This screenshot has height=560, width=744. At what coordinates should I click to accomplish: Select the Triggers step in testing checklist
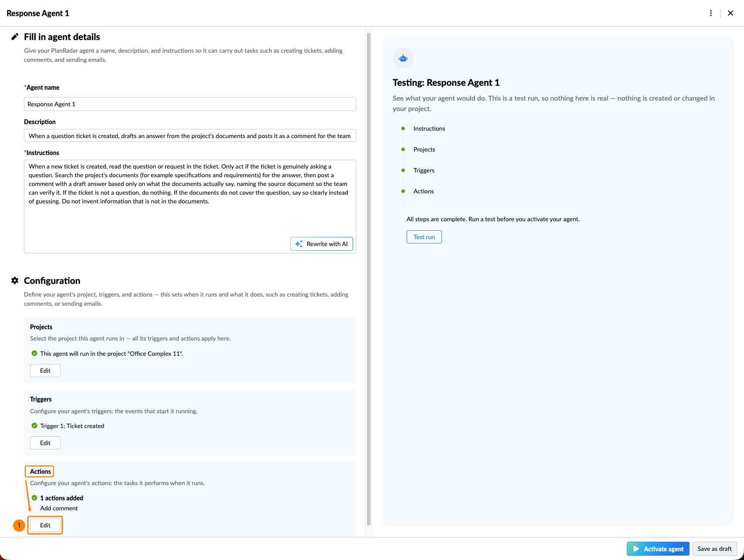[x=424, y=170]
